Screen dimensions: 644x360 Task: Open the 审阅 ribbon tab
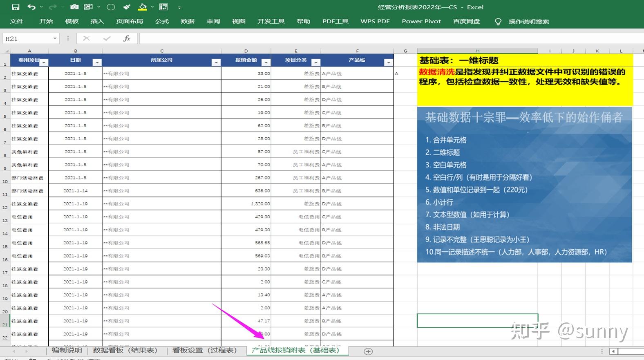213,21
